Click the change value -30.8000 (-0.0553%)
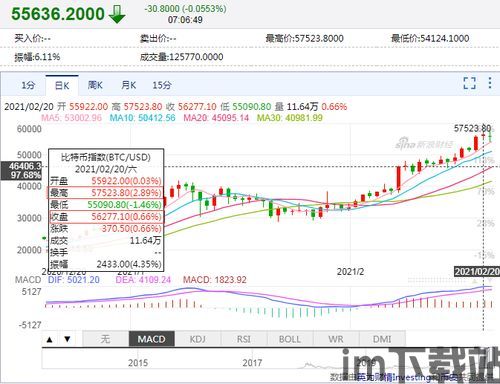This screenshot has height=384, width=500. click(185, 9)
